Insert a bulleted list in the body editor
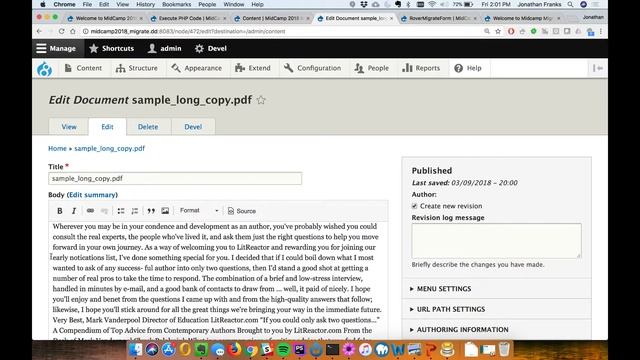Screen dimensions: 640x360 point(121,211)
